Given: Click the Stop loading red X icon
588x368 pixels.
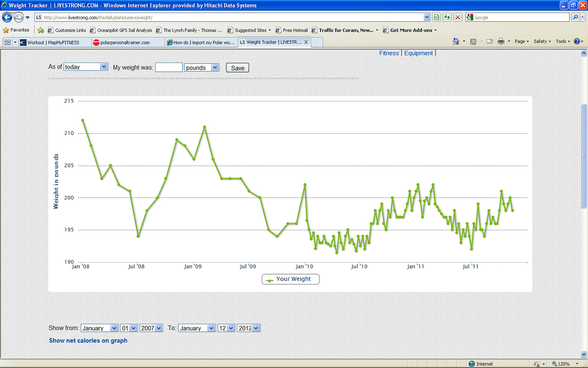Looking at the screenshot, I should tap(457, 18).
